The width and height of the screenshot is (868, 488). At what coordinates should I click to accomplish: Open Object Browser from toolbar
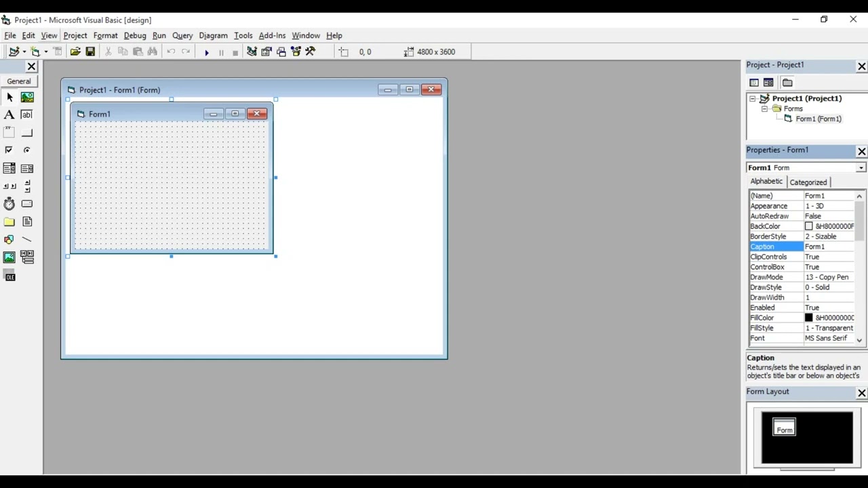(296, 52)
